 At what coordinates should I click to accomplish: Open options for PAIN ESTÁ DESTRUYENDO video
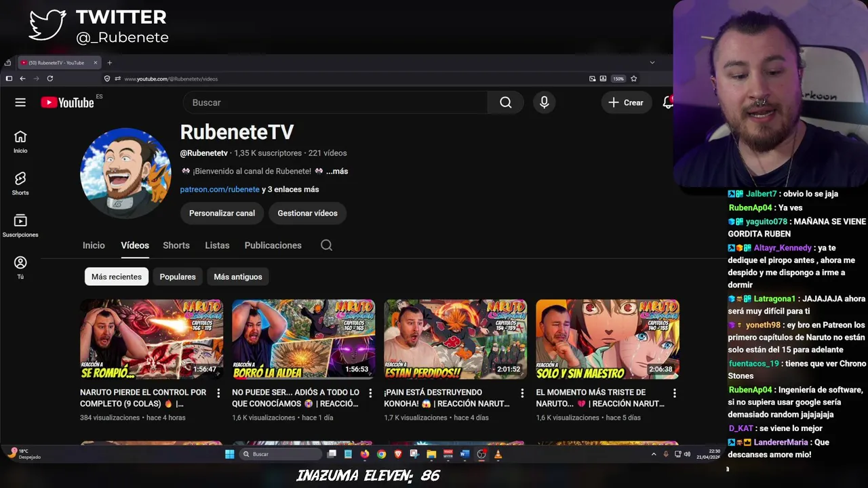coord(522,393)
